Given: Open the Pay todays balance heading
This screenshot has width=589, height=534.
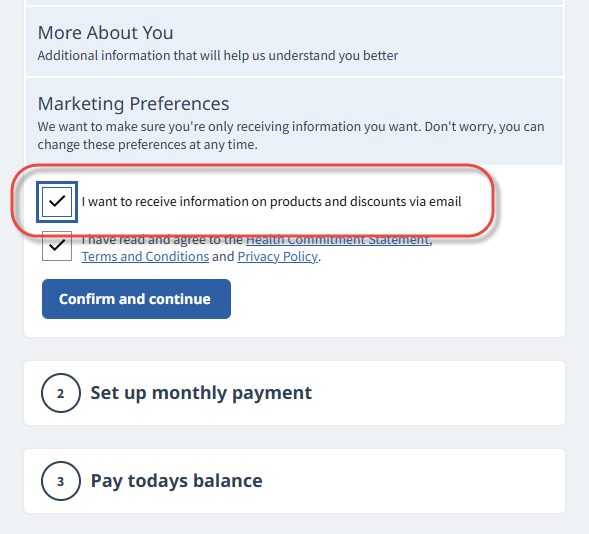Looking at the screenshot, I should [x=177, y=481].
